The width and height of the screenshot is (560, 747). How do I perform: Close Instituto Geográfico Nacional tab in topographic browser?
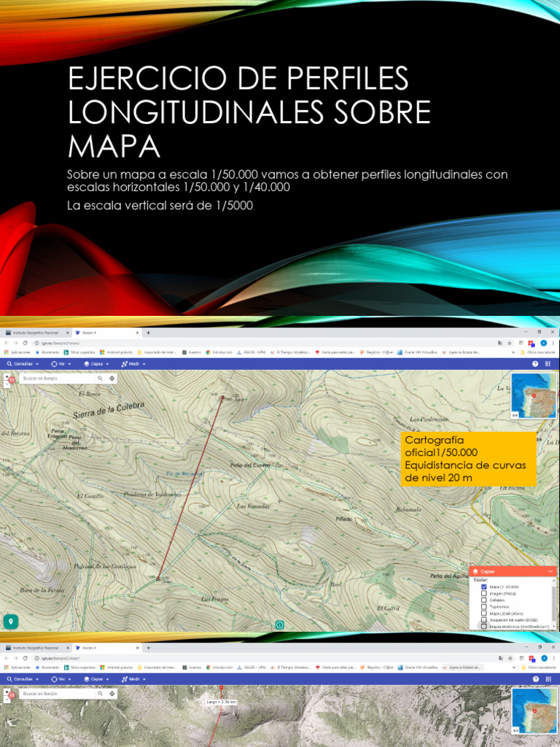pos(68,333)
